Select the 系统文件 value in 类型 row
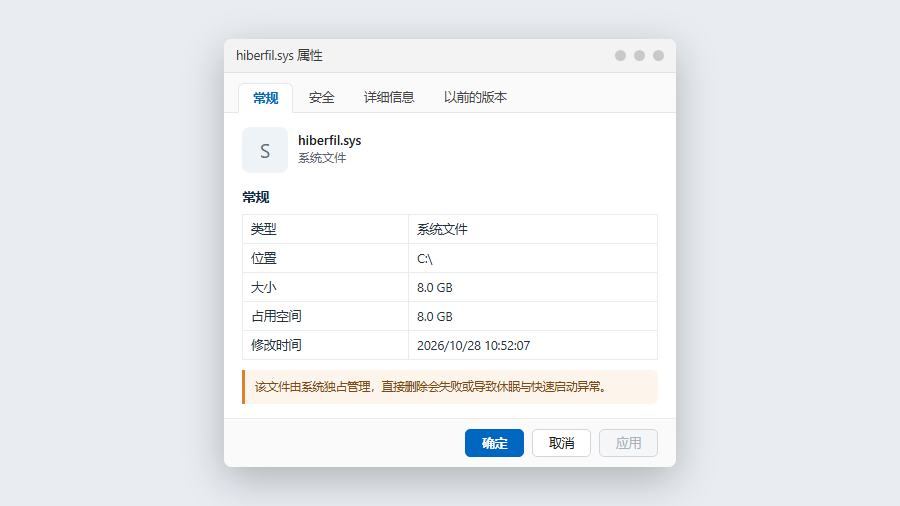 pos(533,229)
